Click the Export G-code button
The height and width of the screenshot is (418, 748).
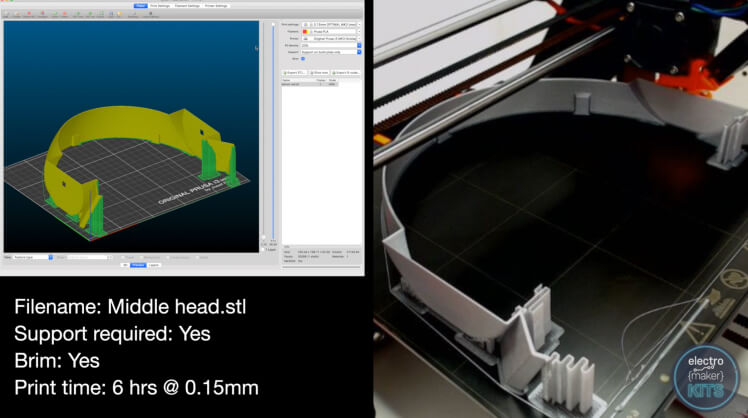click(345, 72)
